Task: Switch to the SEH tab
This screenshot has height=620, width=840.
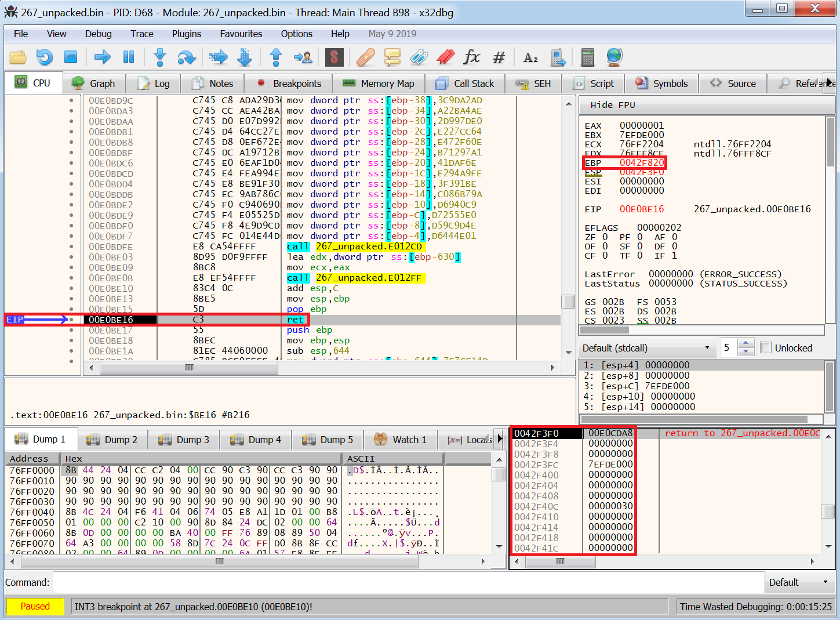Action: pos(534,84)
